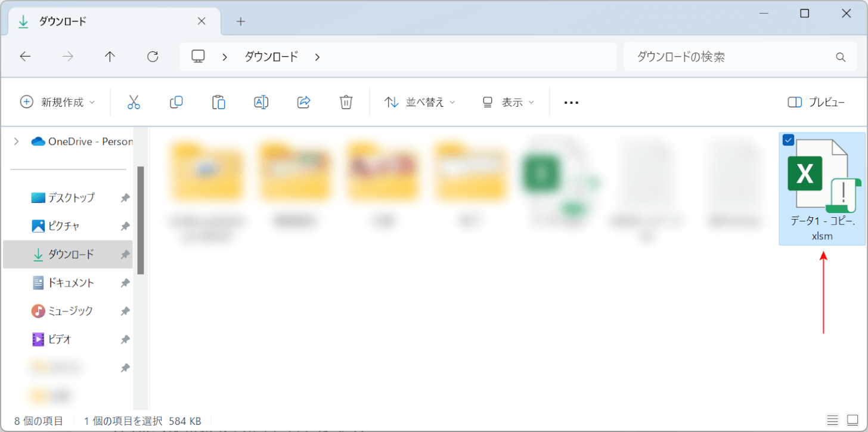Click the Cut scissors icon
This screenshot has width=868, height=432.
tap(134, 102)
